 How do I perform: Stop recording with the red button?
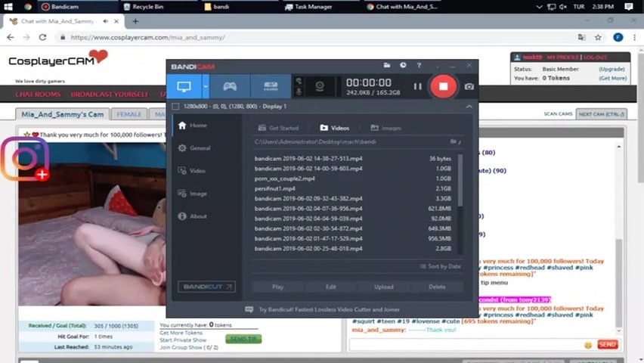tap(443, 86)
